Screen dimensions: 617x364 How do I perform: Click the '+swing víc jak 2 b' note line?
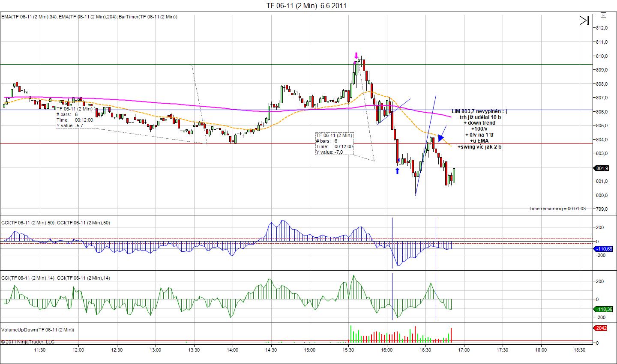(479, 147)
